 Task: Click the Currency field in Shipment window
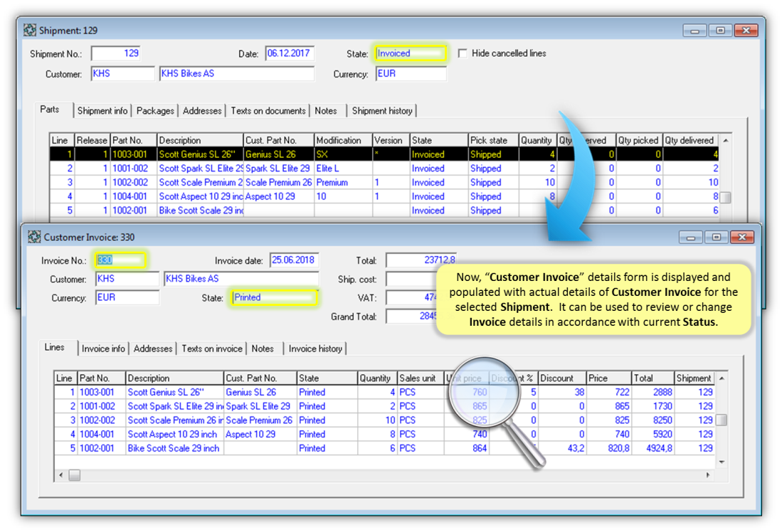(x=411, y=74)
